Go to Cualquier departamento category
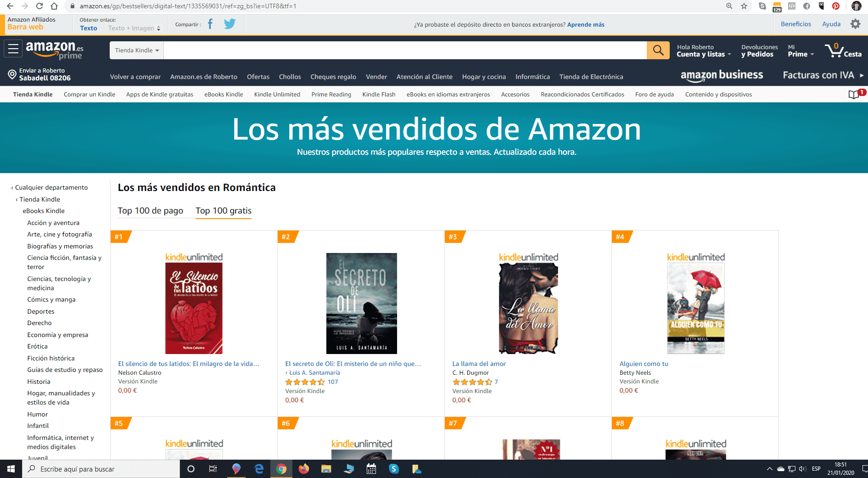868x478 pixels. [x=51, y=187]
